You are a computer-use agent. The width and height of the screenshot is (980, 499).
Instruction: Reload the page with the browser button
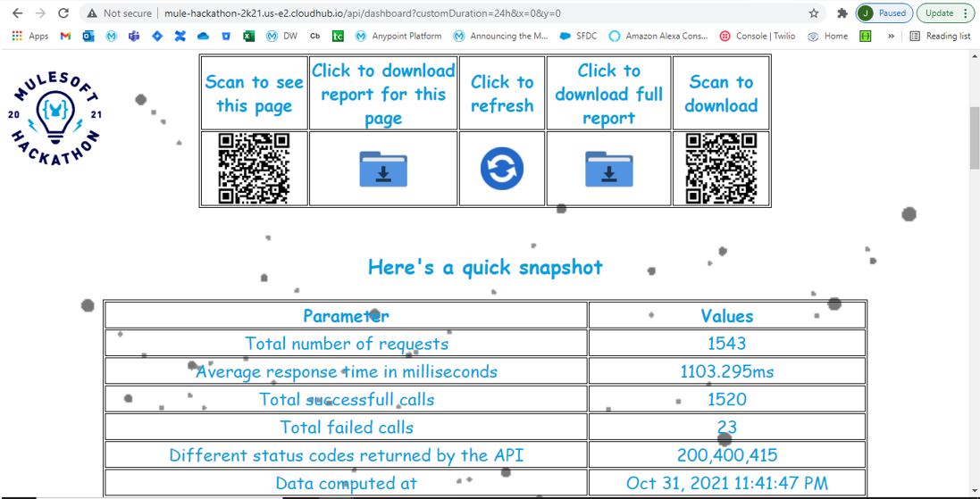[63, 13]
